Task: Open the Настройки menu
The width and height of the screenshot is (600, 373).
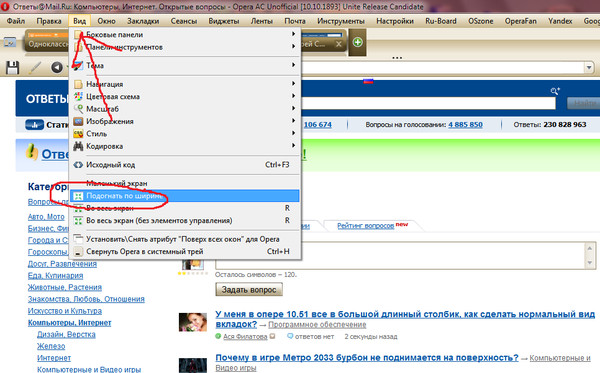Action: point(395,21)
